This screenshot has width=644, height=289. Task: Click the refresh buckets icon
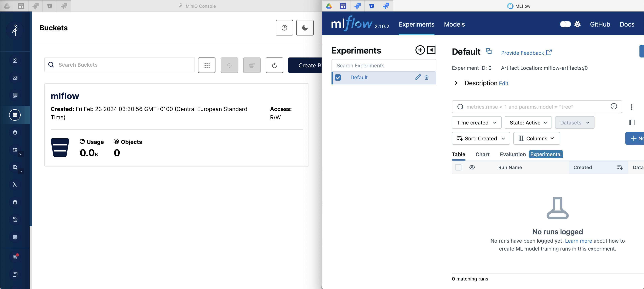[274, 65]
